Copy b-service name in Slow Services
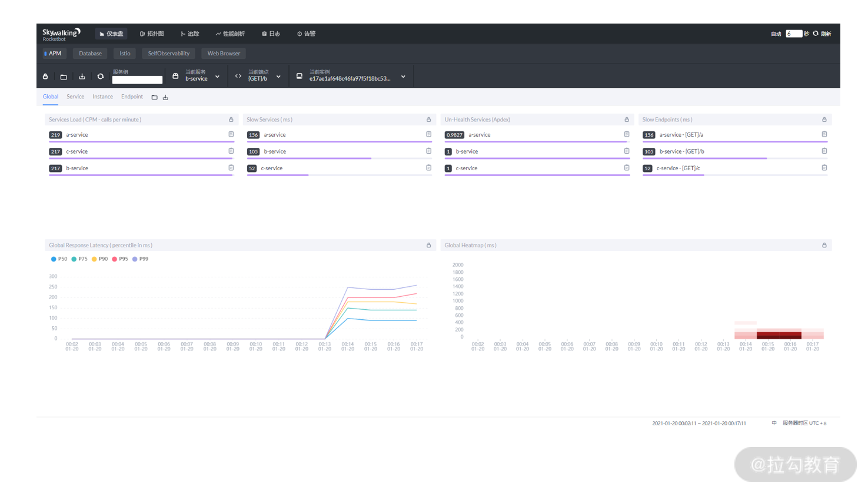This screenshot has height=493, width=868. click(429, 151)
